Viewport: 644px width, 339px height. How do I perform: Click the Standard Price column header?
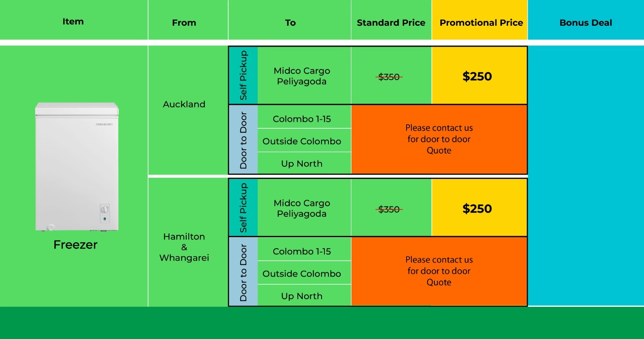pos(391,23)
